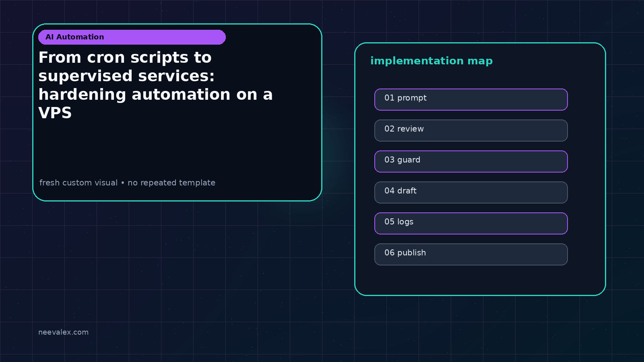Select the 06 publish step

(x=471, y=254)
